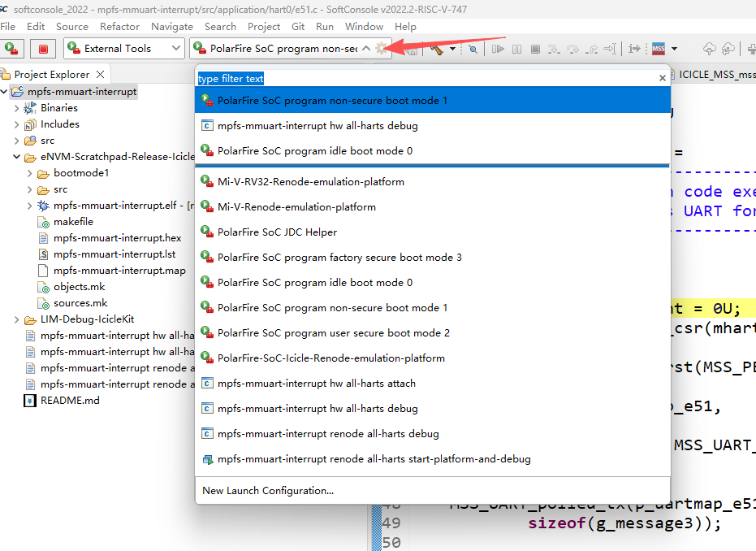Image resolution: width=756 pixels, height=551 pixels.
Task: Select highlighted PolarFire SoC program non-secure boot mode 1
Action: 433,100
